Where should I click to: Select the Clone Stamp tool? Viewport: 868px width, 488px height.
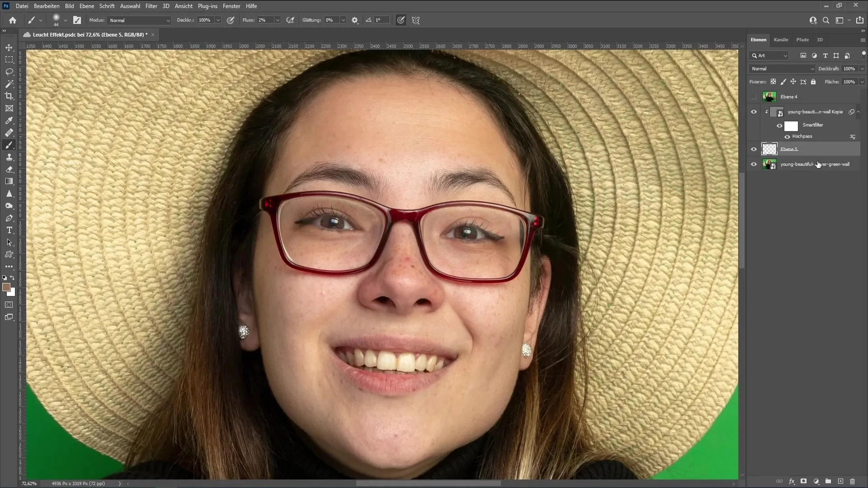point(9,157)
